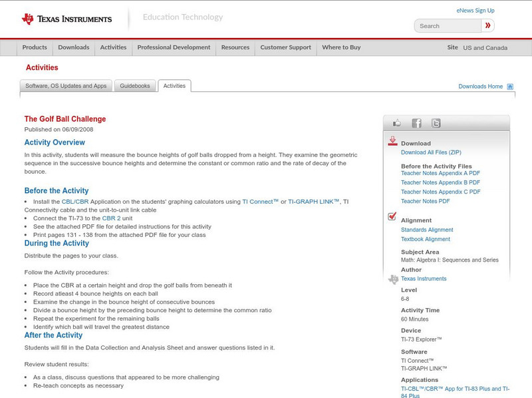Open the Resources menu
Screen dimensions: 532x398
coord(235,47)
